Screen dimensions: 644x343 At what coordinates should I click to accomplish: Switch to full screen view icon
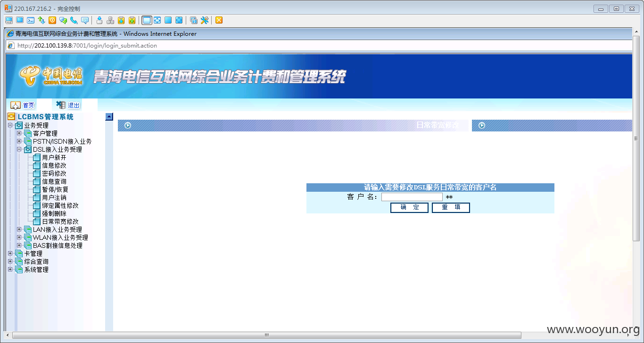click(x=168, y=20)
